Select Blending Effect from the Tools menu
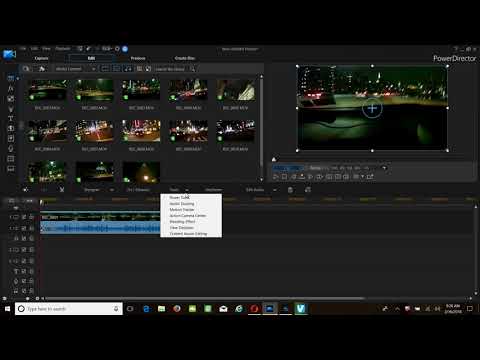 pyautogui.click(x=191, y=221)
